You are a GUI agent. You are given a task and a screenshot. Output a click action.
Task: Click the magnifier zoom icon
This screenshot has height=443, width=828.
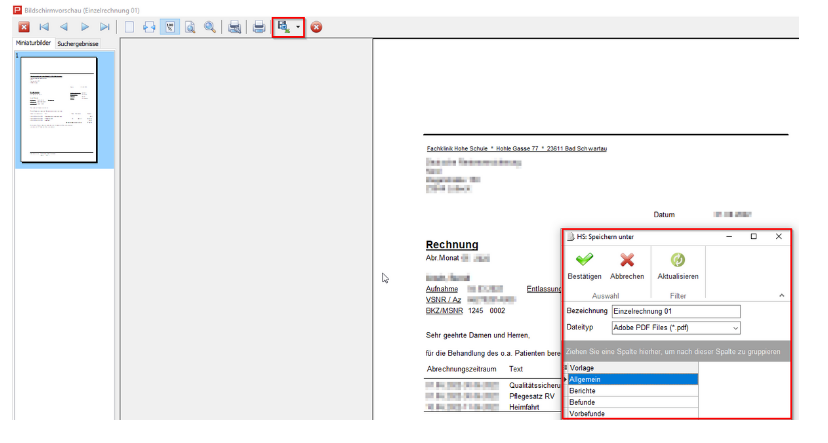click(210, 27)
